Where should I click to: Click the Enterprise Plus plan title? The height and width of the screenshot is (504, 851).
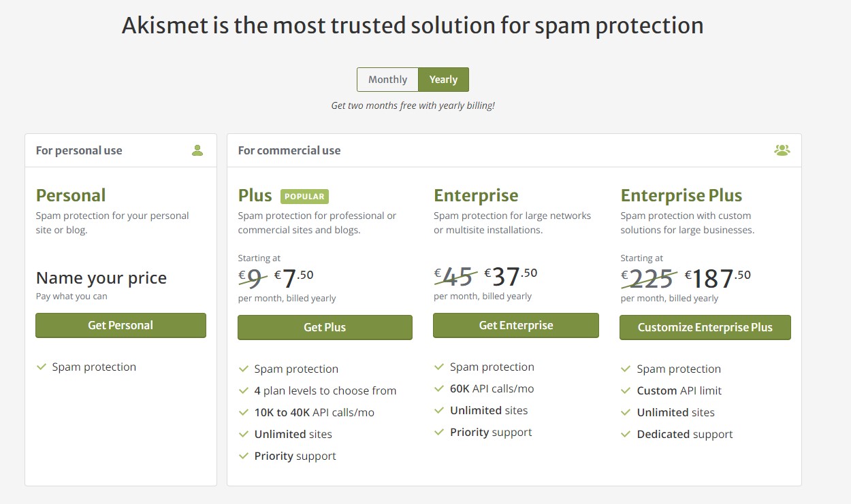click(681, 195)
